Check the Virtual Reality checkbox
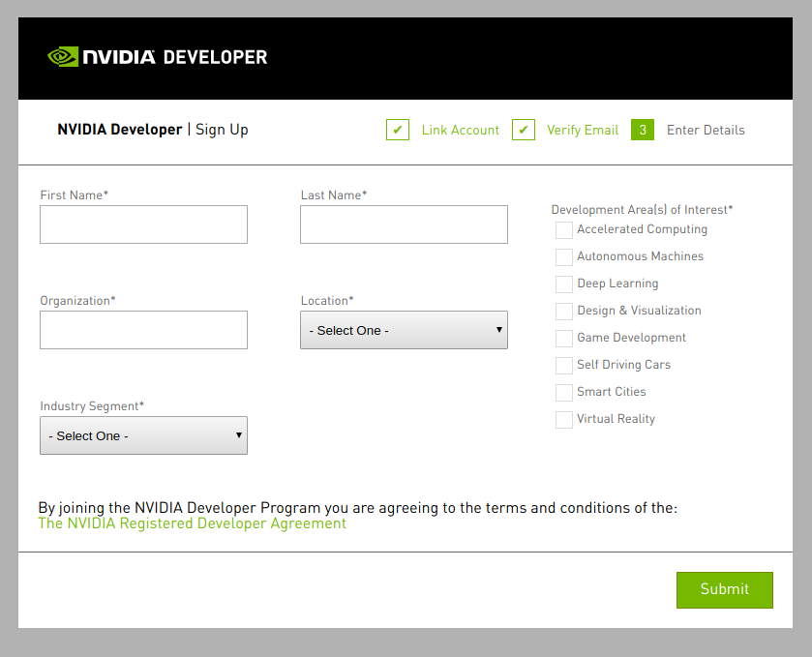The width and height of the screenshot is (812, 657). pos(564,419)
